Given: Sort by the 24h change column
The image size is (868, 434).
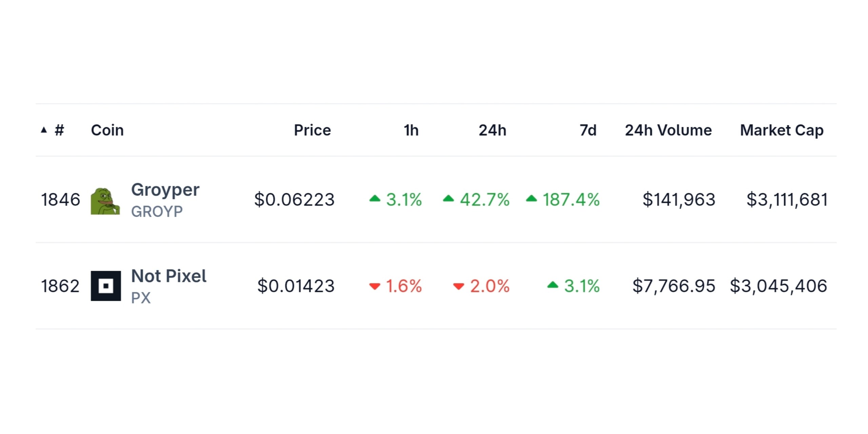Looking at the screenshot, I should coord(492,130).
